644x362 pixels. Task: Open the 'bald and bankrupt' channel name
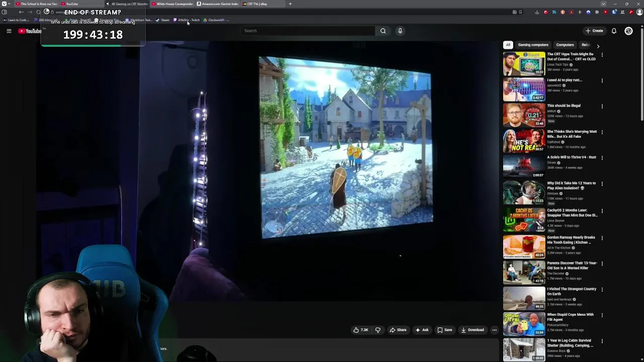559,300
